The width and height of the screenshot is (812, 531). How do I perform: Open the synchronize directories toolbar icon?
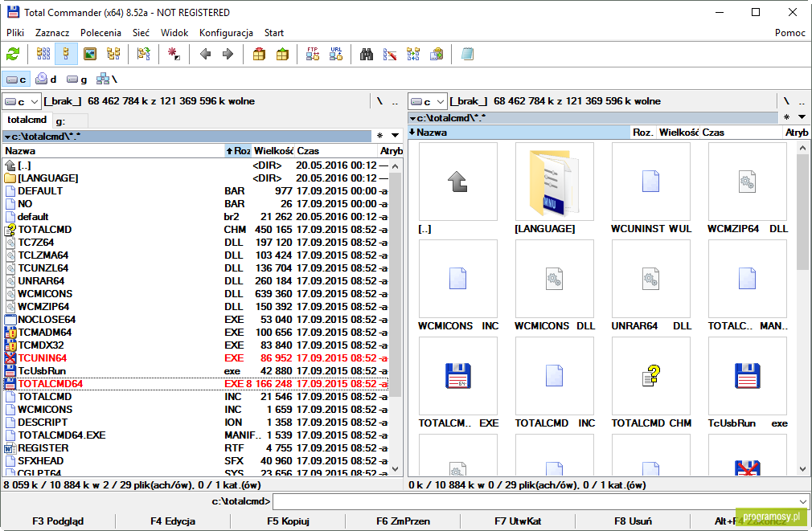click(x=413, y=54)
